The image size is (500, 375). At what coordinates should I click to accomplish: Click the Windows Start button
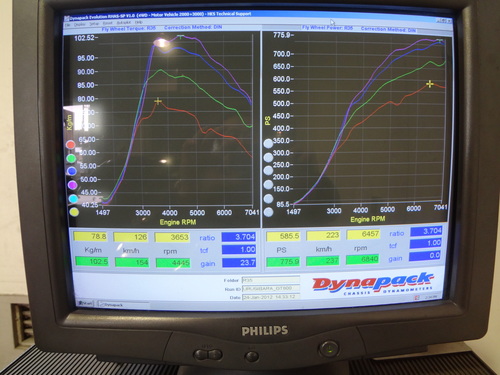pos(84,303)
